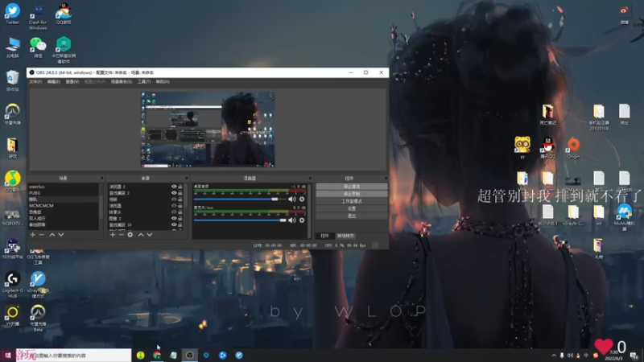644x362 pixels.
Task: Open the 查看(V) menu
Action: [72, 82]
